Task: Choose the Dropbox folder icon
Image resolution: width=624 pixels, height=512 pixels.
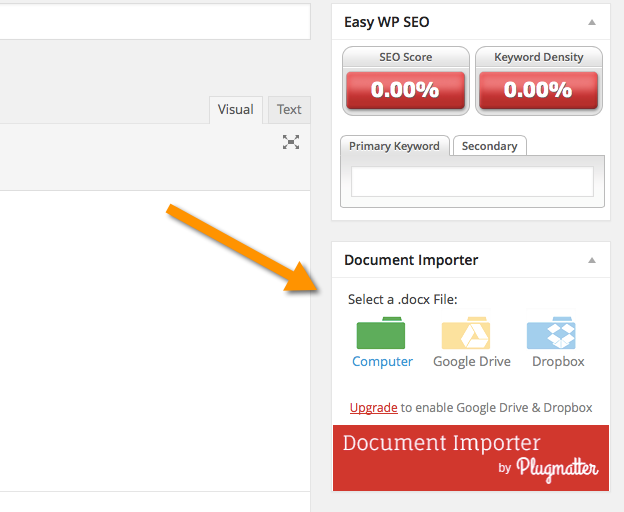Action: click(x=551, y=333)
